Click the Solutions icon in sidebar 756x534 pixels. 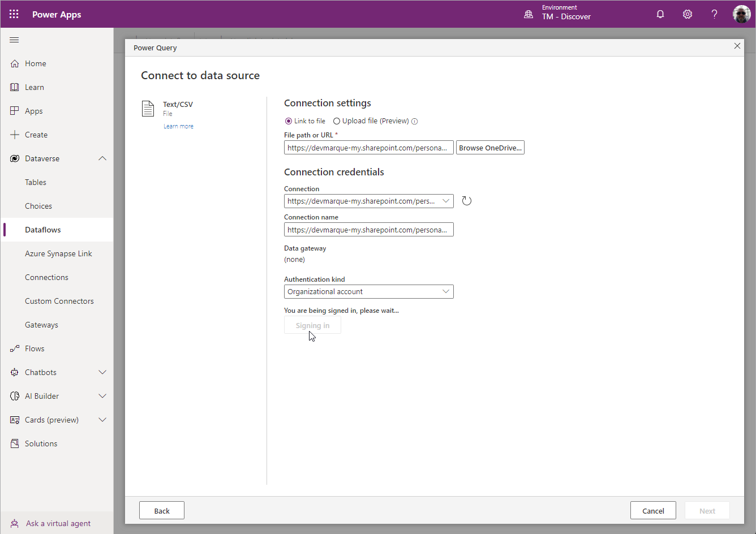[x=15, y=443]
